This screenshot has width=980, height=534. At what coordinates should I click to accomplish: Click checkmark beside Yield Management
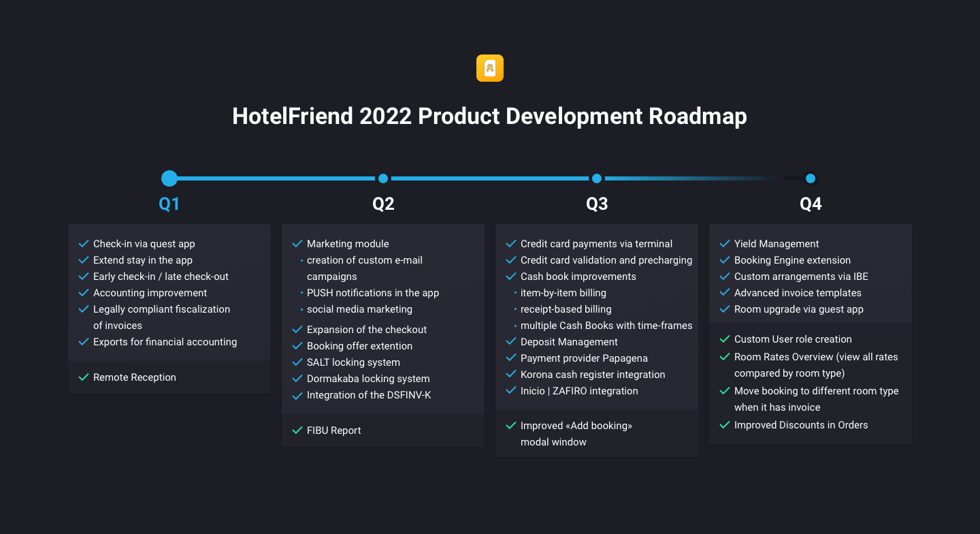pos(725,244)
